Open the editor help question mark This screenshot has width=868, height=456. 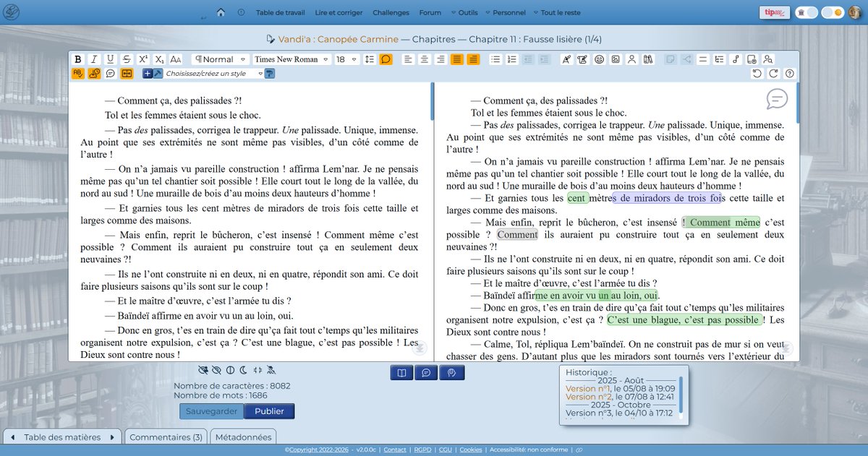pos(789,73)
